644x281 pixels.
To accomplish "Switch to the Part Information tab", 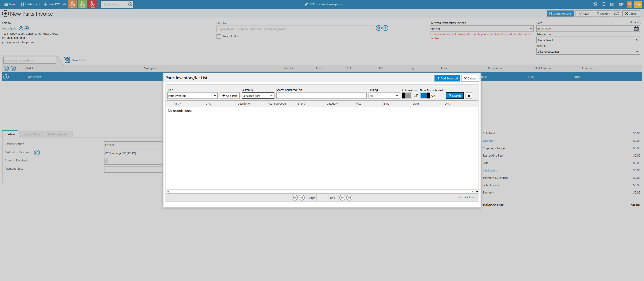I will coord(59,134).
